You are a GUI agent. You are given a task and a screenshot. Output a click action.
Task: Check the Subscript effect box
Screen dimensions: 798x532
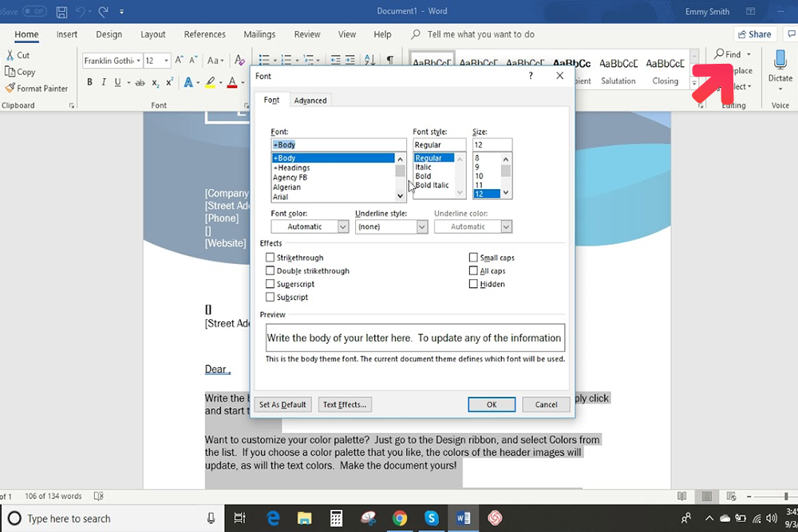[x=270, y=297]
